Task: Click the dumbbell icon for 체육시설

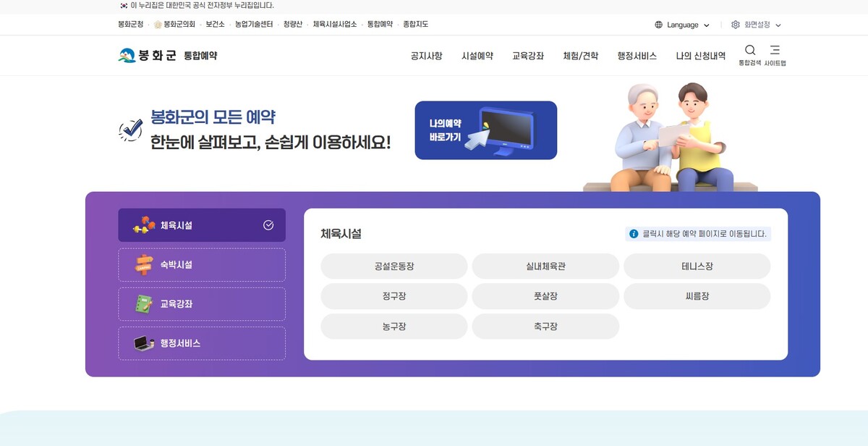Action: (144, 225)
